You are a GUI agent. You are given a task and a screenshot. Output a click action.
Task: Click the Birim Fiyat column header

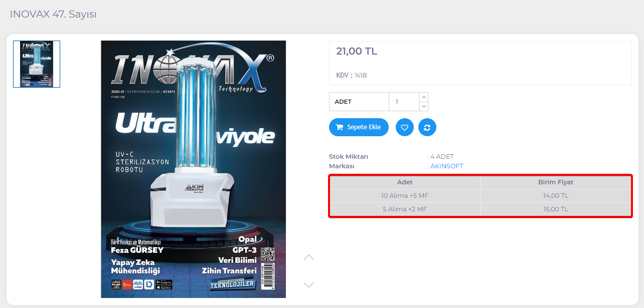point(556,182)
